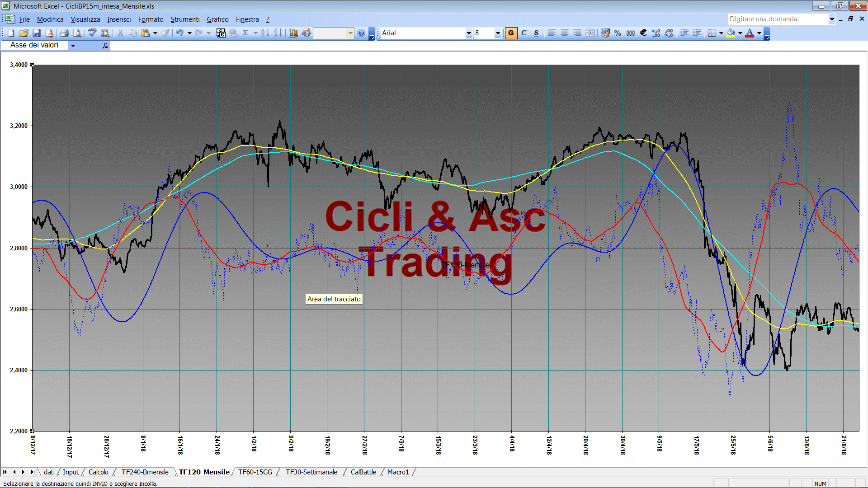Image resolution: width=868 pixels, height=488 pixels.
Task: Click the Print printer icon
Action: click(x=64, y=33)
